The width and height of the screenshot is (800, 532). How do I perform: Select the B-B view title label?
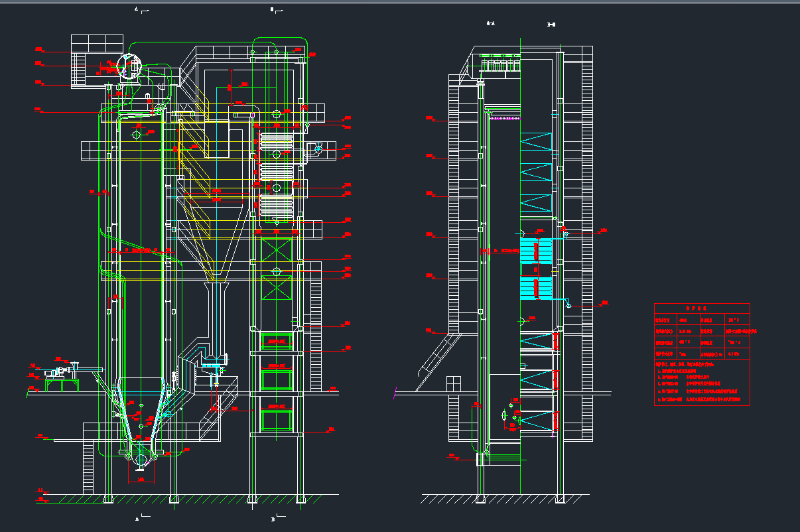551,25
